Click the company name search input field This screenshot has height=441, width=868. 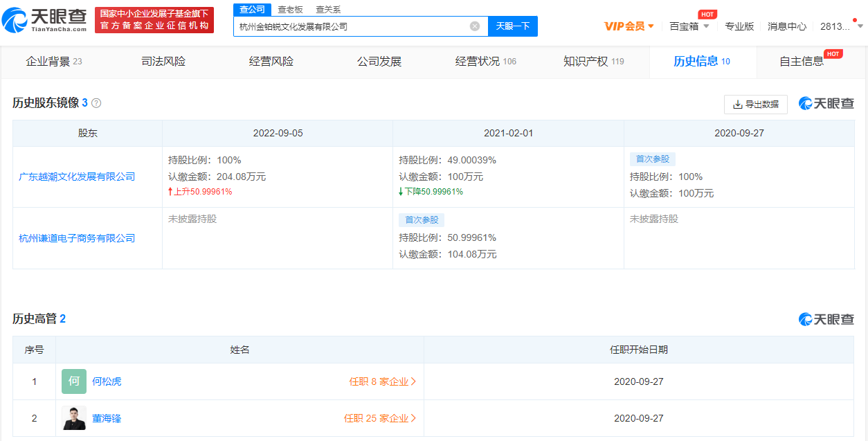click(x=352, y=26)
